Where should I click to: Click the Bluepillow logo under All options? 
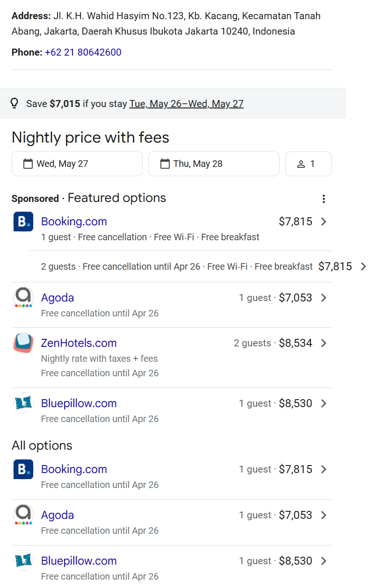coord(23,561)
